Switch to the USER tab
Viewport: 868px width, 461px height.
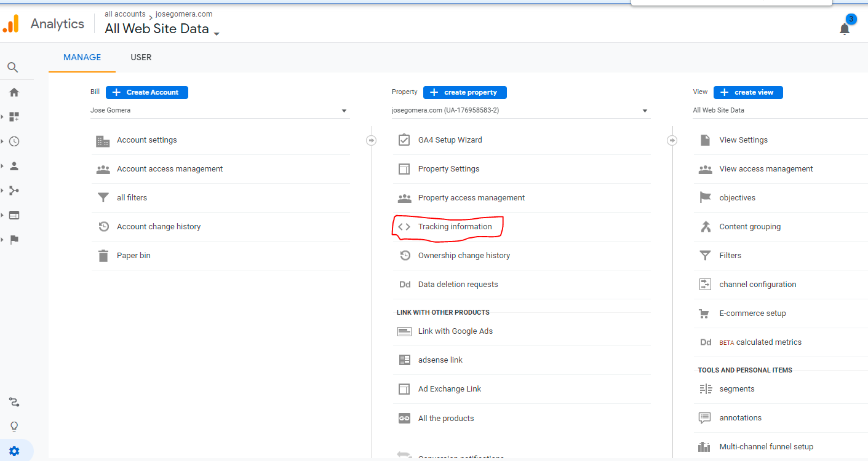[x=141, y=57]
